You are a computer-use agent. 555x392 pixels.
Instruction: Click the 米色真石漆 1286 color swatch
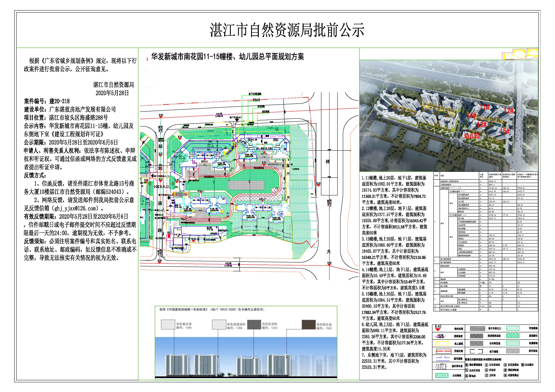point(168,325)
